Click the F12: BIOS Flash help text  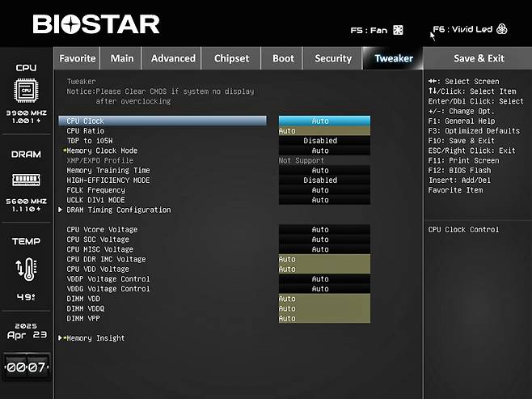coord(459,170)
